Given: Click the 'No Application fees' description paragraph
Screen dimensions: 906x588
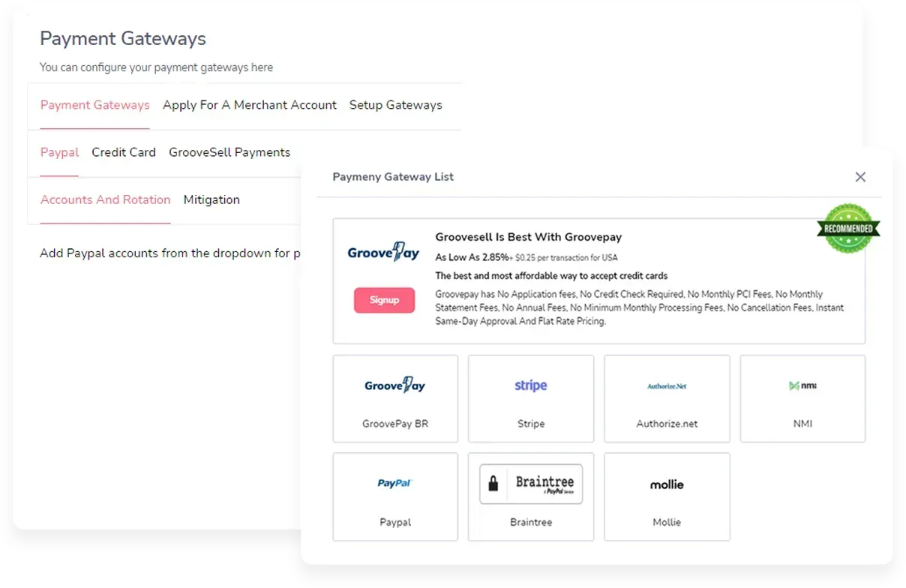Looking at the screenshot, I should click(x=640, y=307).
